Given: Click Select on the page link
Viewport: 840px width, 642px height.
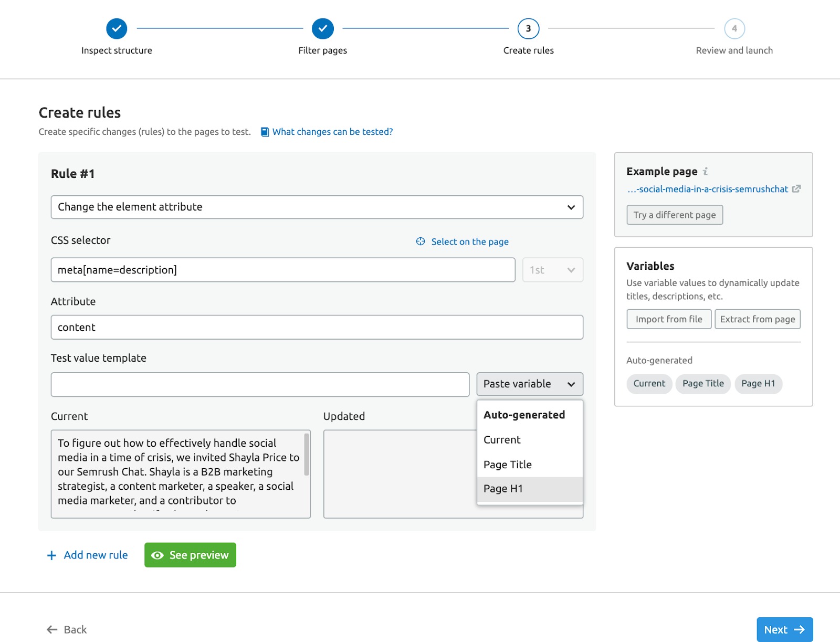Looking at the screenshot, I should [470, 241].
